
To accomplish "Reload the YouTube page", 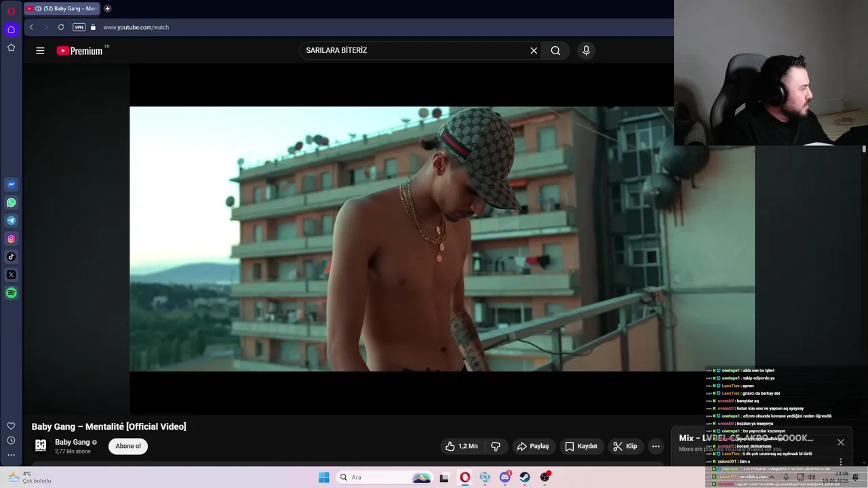I will (x=61, y=27).
